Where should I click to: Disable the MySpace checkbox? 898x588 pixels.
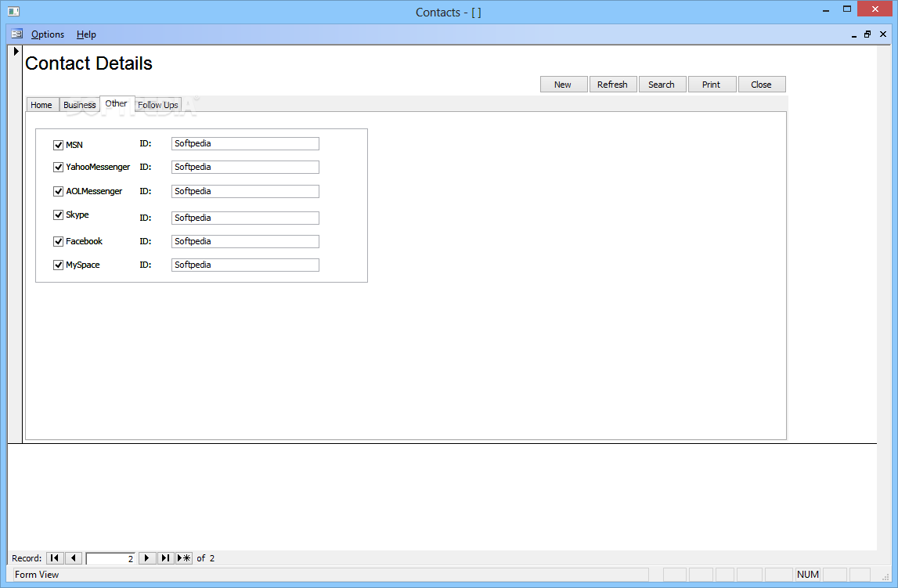pos(58,265)
